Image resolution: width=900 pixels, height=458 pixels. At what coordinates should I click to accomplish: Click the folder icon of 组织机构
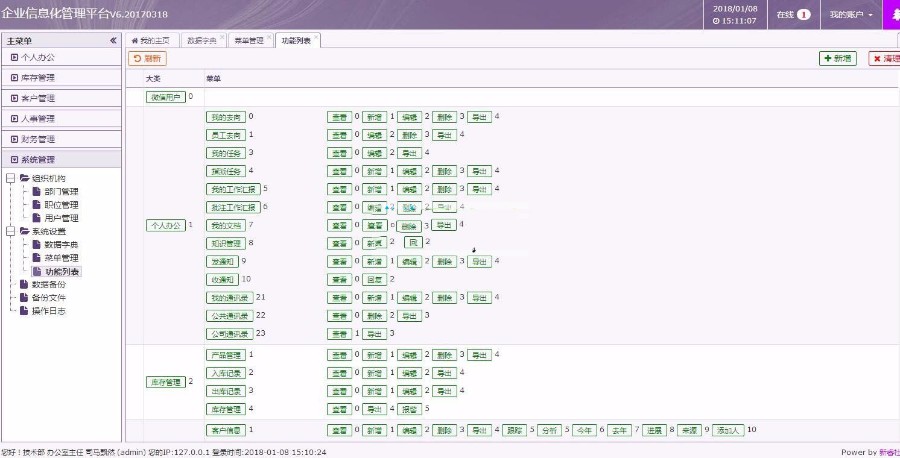tap(24, 178)
